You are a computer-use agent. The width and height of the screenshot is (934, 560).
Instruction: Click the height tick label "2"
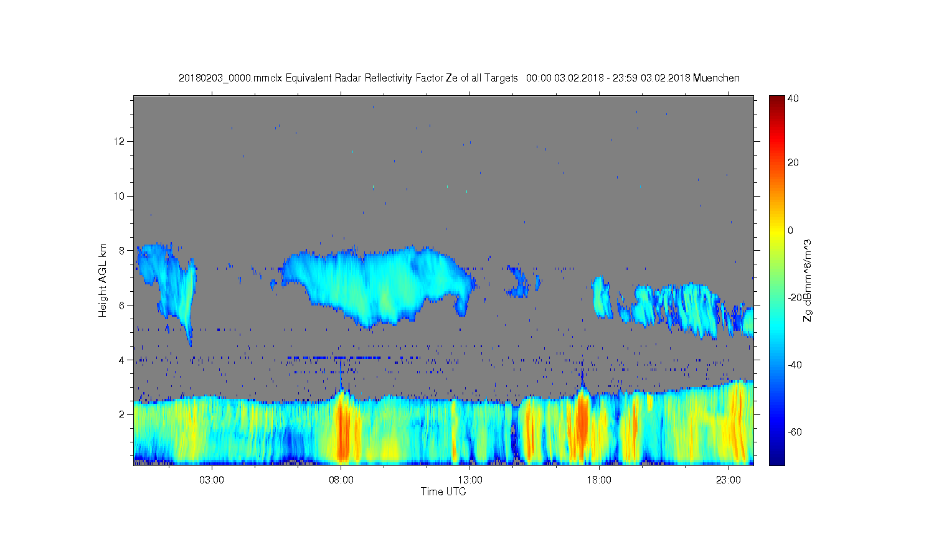pos(122,414)
